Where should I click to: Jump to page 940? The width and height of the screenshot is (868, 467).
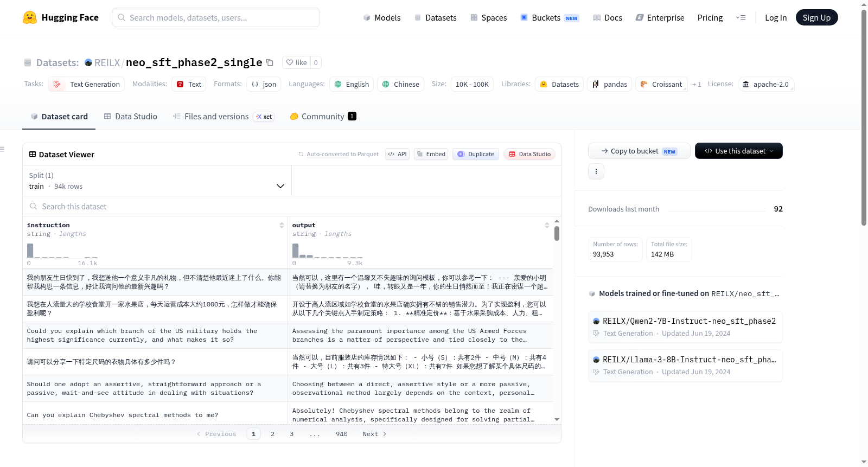pos(341,434)
